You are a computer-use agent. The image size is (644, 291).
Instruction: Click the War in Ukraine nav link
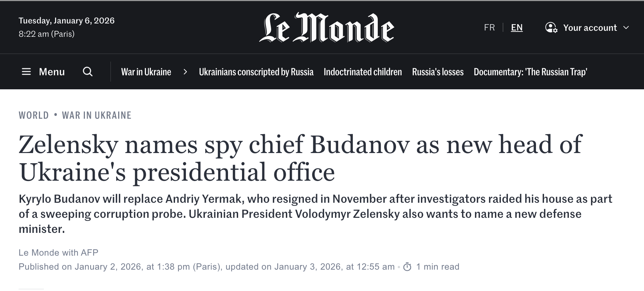tap(146, 72)
